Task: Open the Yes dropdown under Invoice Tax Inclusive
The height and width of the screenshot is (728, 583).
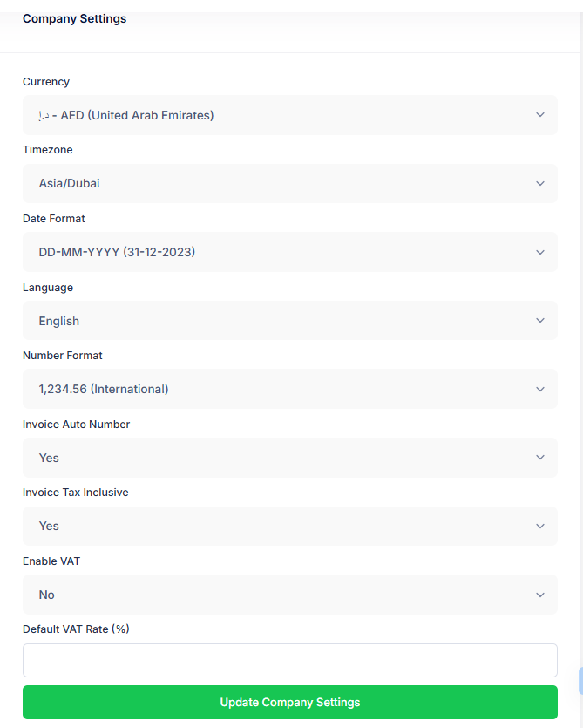Action: [261, 526]
